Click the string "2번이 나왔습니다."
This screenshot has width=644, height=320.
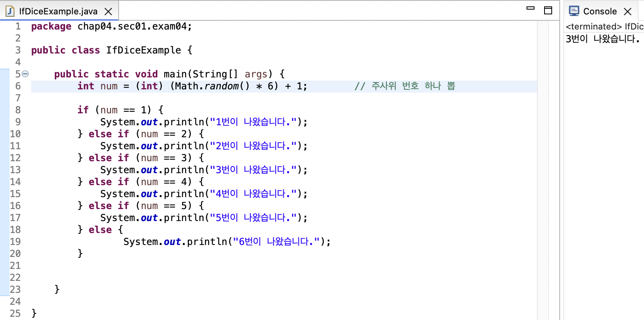coord(254,146)
